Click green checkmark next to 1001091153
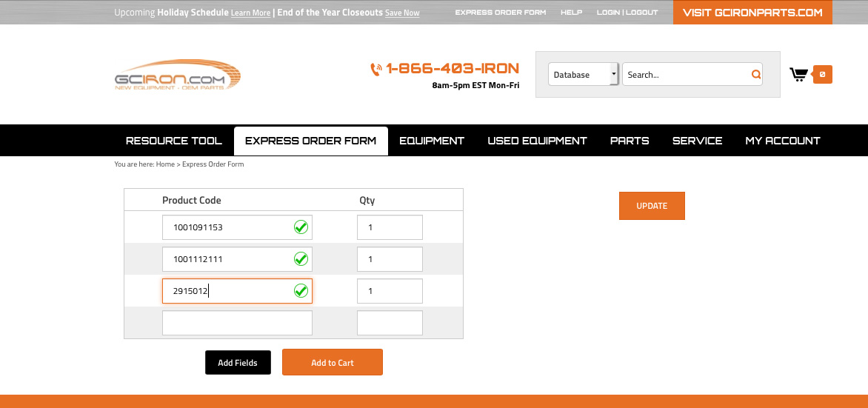This screenshot has height=408, width=868. [x=301, y=227]
